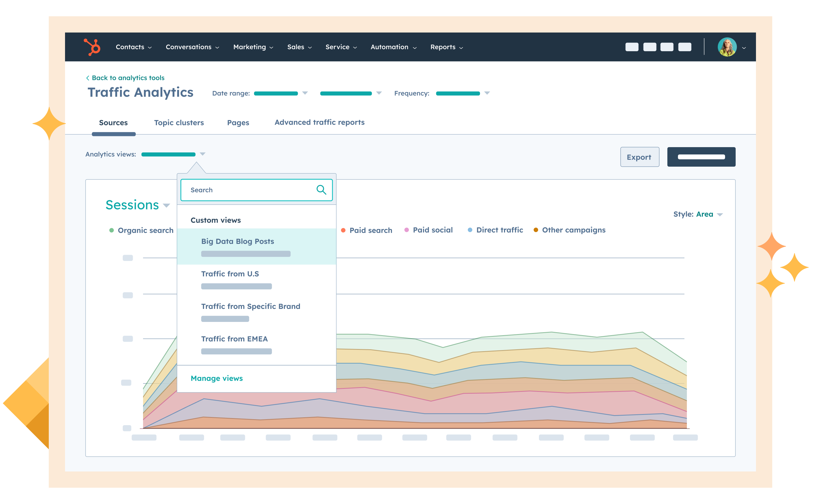Switch to the Pages tab

pyautogui.click(x=238, y=122)
